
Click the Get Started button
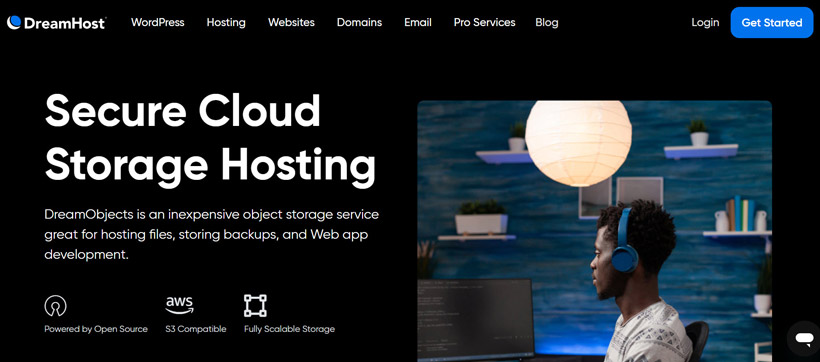[x=772, y=22]
